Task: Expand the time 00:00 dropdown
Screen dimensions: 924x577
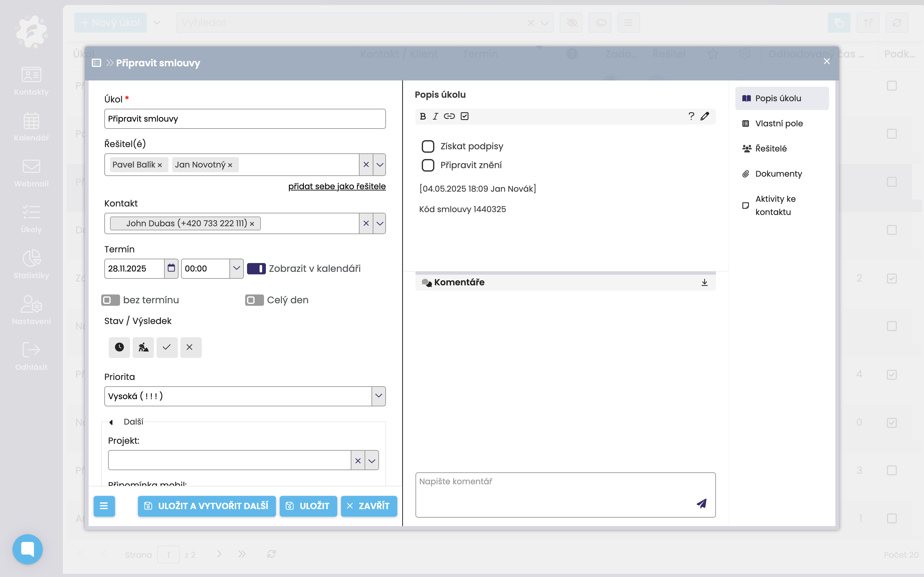Action: click(x=236, y=268)
